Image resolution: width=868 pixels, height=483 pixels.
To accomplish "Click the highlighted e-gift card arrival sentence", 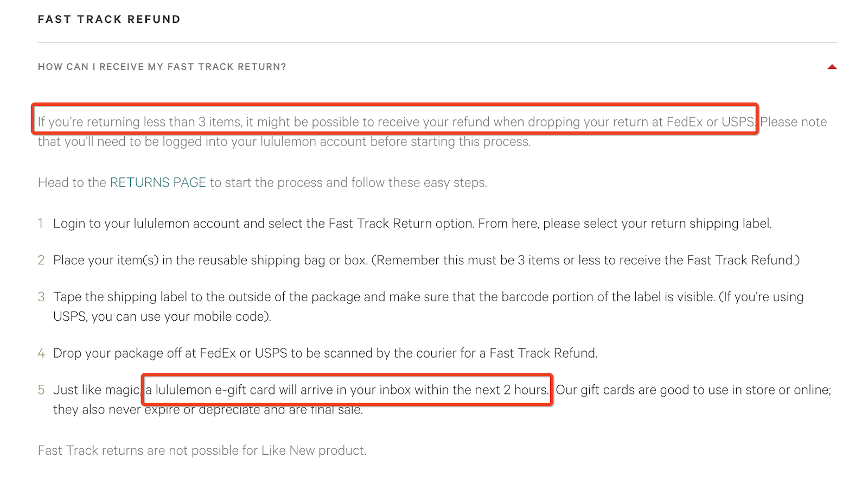I will click(x=347, y=390).
